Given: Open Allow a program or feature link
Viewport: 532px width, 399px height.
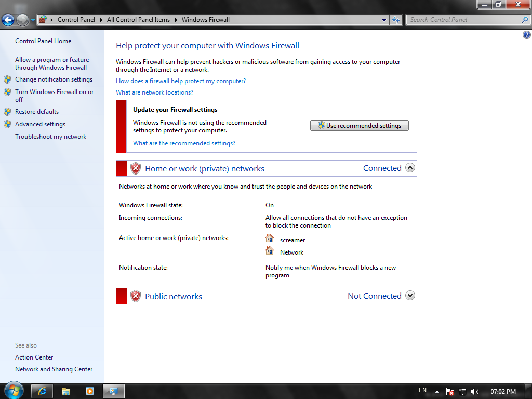Looking at the screenshot, I should pyautogui.click(x=52, y=63).
